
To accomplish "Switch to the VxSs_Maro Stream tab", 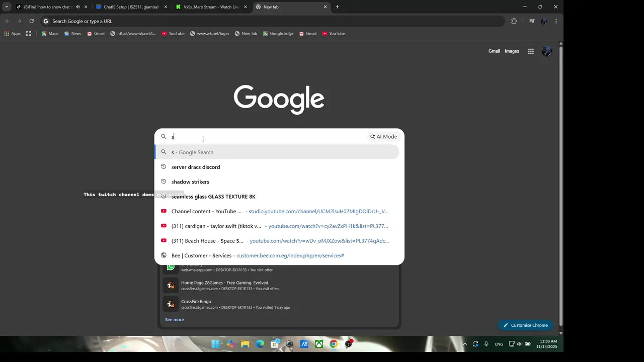I will pos(211,7).
